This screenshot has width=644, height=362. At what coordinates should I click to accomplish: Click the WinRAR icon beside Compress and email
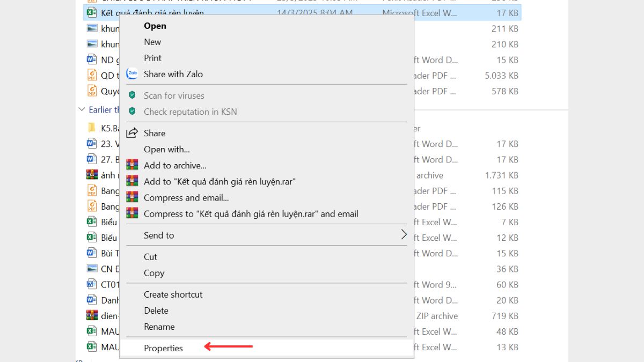tap(132, 197)
